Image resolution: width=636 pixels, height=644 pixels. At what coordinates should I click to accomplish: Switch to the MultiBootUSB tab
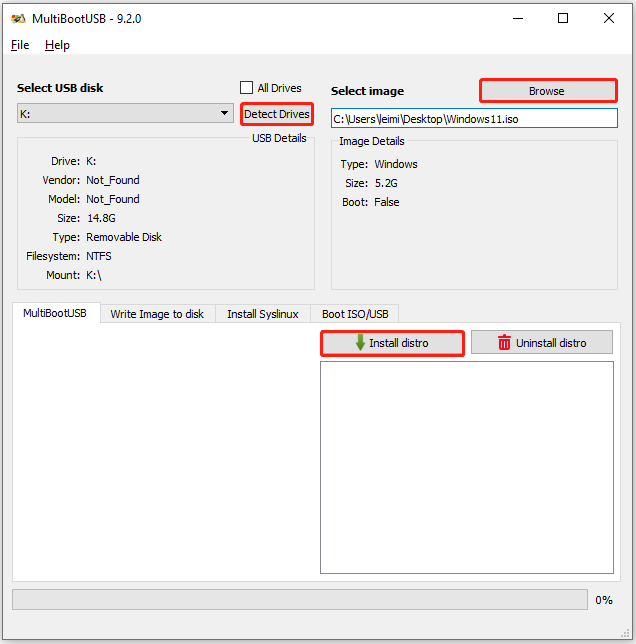click(x=55, y=313)
